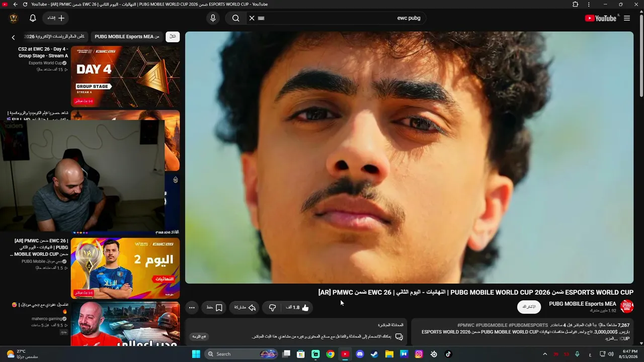This screenshot has height=362, width=644.
Task: Select the 'الكل' filter chip
Action: click(173, 37)
